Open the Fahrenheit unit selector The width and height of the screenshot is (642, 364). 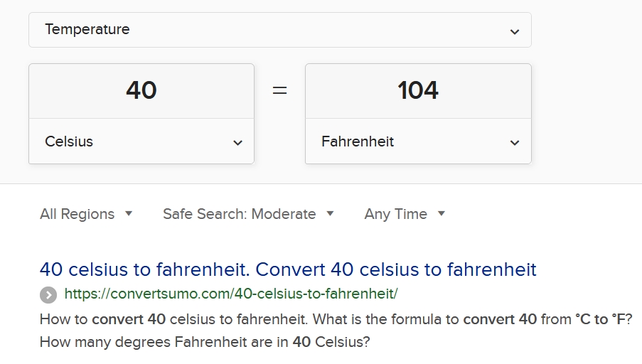[418, 141]
